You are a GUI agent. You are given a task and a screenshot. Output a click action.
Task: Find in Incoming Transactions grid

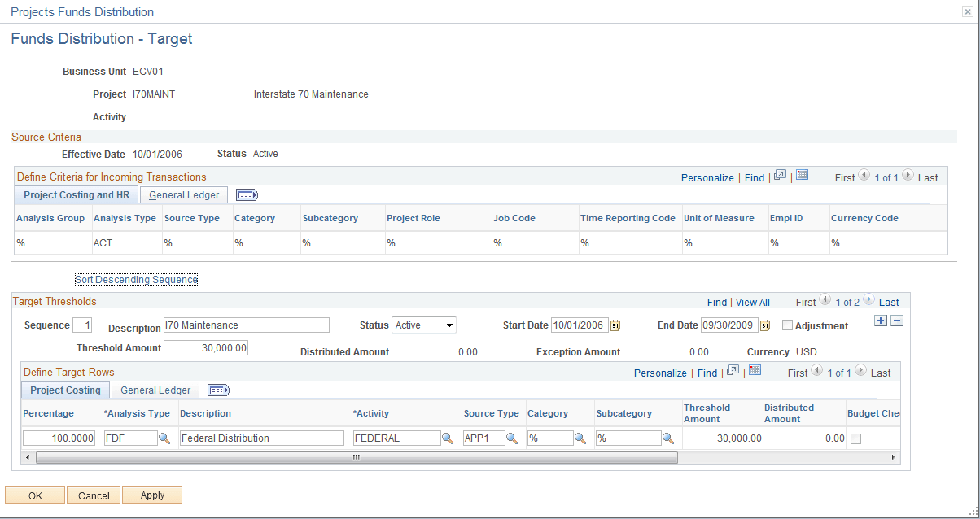[755, 177]
